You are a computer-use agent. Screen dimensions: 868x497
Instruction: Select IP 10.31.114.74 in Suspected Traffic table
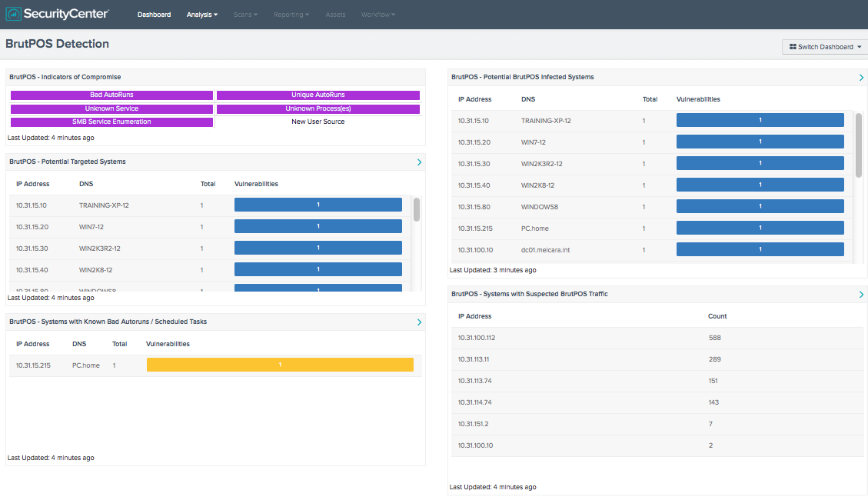tap(475, 403)
